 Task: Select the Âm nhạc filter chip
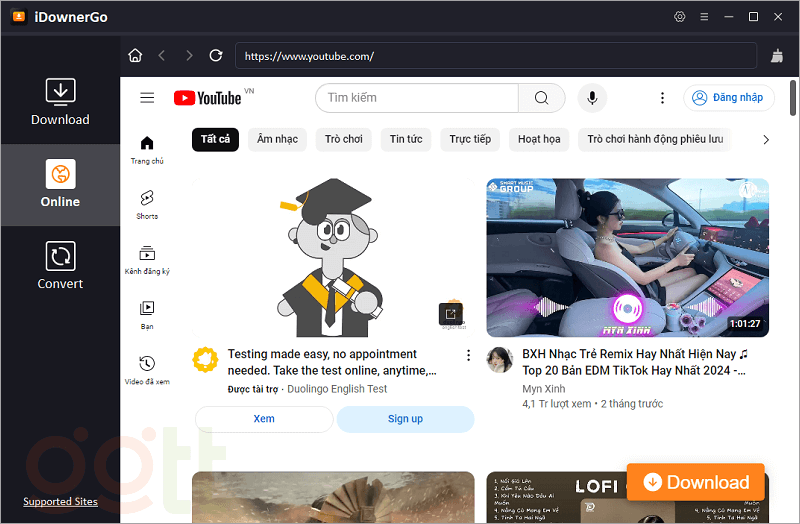click(x=277, y=139)
